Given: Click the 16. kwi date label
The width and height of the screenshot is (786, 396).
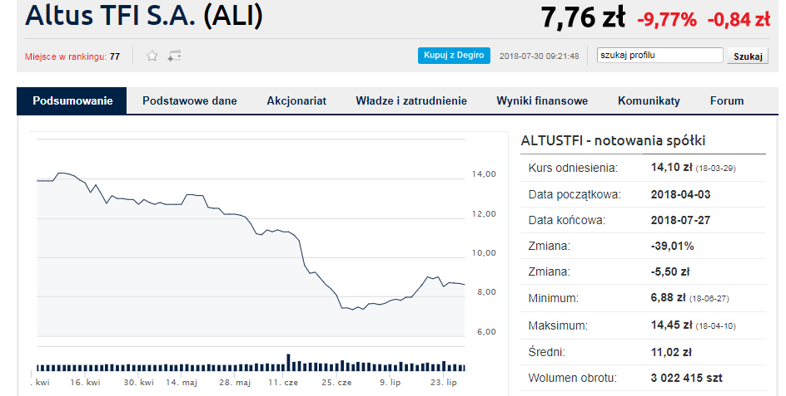Looking at the screenshot, I should pos(85,382).
